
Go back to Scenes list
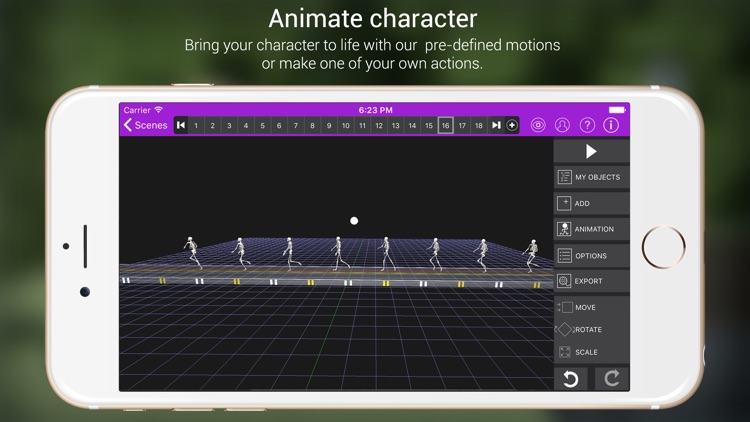145,125
